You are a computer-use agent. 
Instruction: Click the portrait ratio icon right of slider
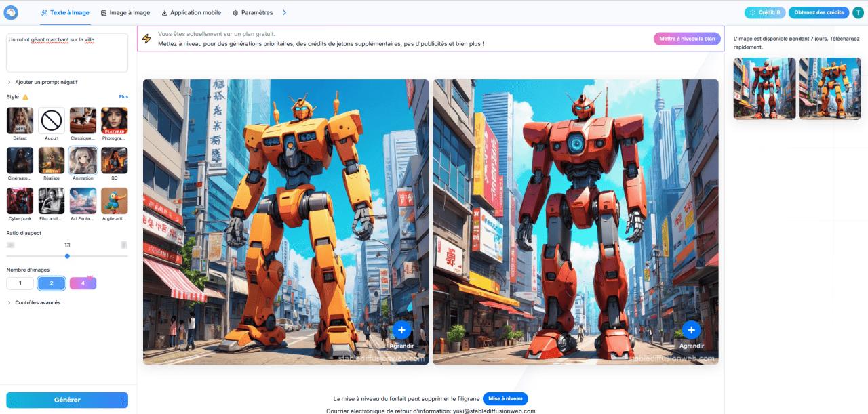(x=124, y=245)
